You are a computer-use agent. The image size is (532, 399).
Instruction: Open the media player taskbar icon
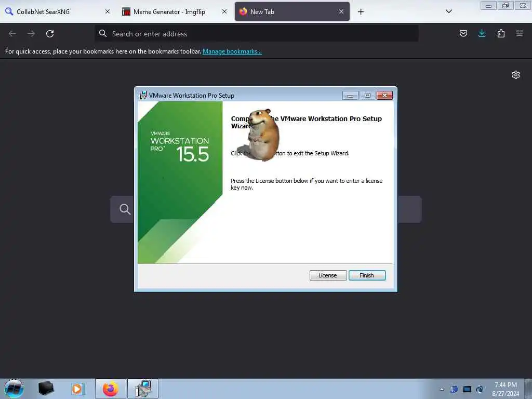(x=77, y=389)
